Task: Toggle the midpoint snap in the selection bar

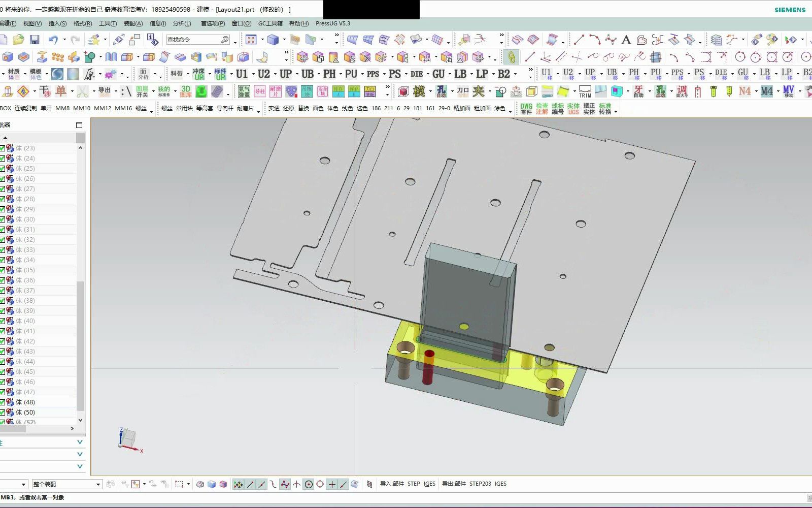Action: pyautogui.click(x=262, y=484)
